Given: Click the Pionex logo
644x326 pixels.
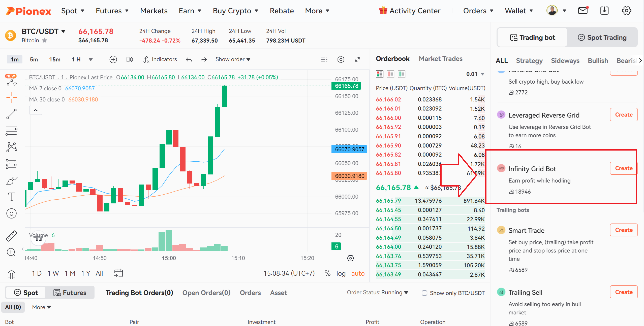Looking at the screenshot, I should point(28,11).
